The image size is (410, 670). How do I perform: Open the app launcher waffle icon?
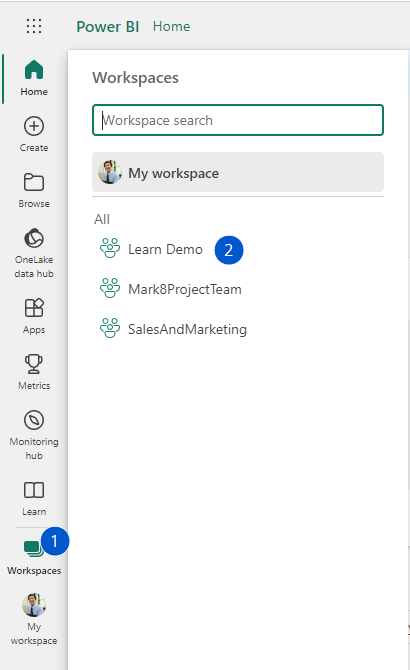tap(34, 26)
